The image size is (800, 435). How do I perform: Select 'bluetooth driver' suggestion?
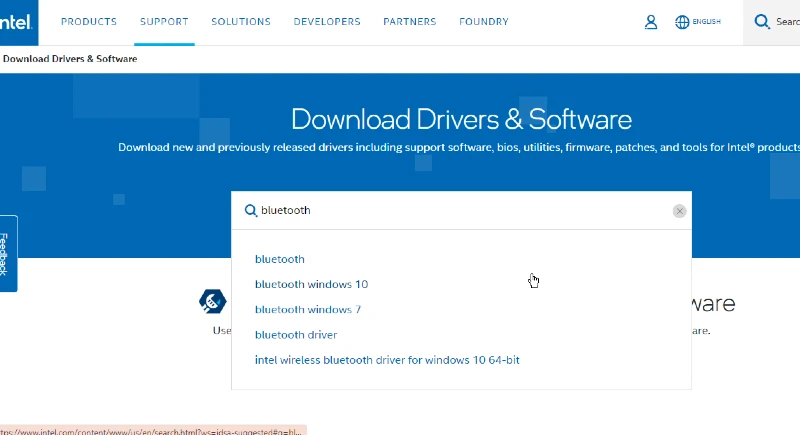coord(296,335)
